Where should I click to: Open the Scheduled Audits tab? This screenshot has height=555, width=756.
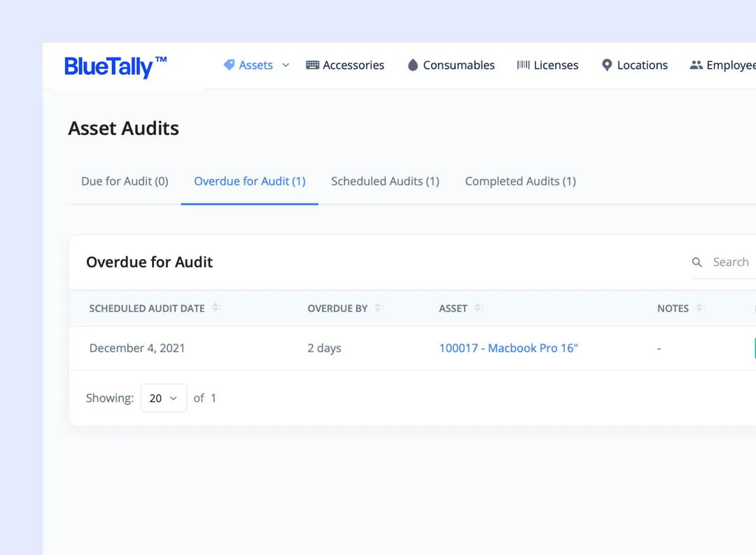click(385, 181)
